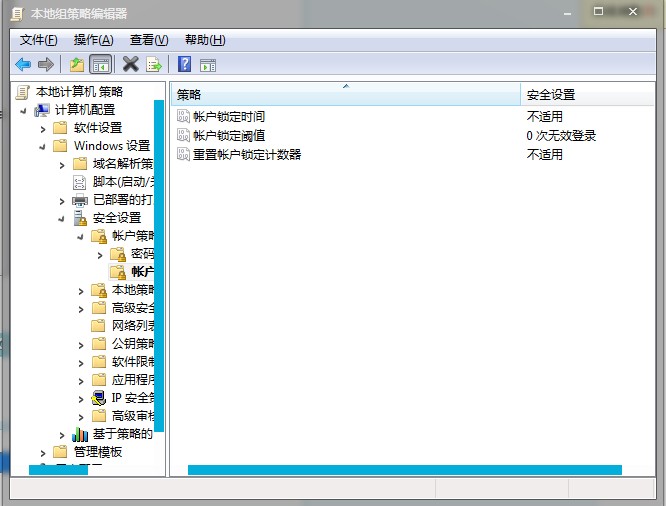Screen dimensions: 666x506
Task: Open the 查看(V) menu
Action: (x=148, y=40)
